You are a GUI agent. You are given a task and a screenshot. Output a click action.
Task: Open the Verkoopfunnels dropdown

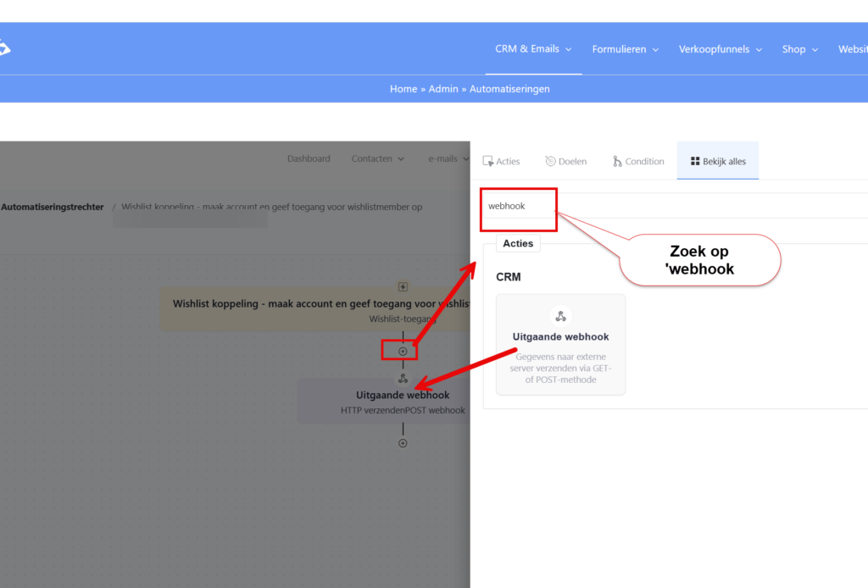tap(720, 49)
